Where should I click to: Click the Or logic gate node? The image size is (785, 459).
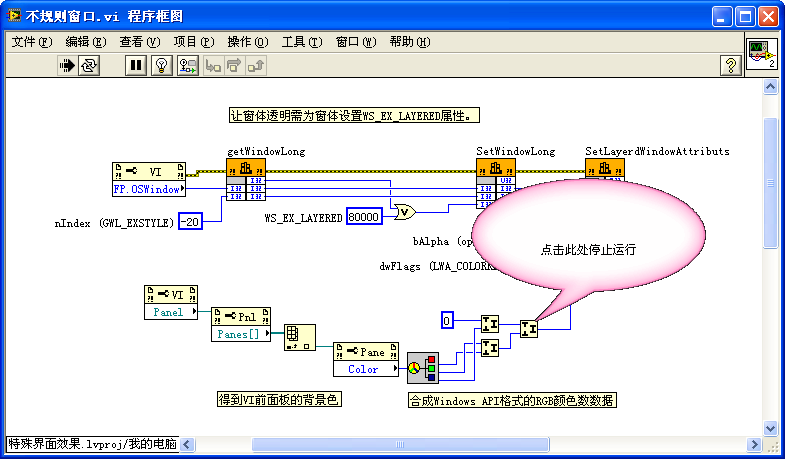tap(404, 212)
